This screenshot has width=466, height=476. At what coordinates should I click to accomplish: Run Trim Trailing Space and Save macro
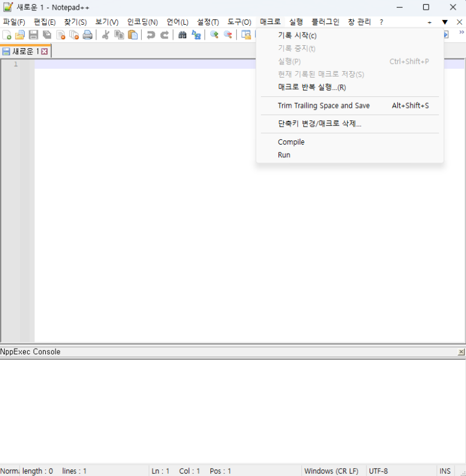(x=350, y=105)
